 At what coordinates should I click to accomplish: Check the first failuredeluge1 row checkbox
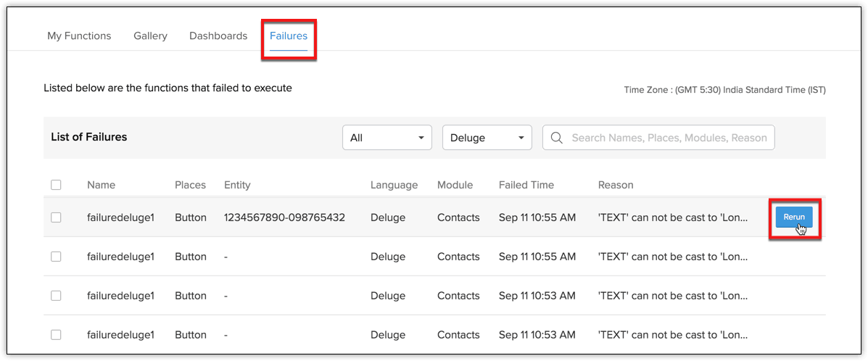pos(56,217)
